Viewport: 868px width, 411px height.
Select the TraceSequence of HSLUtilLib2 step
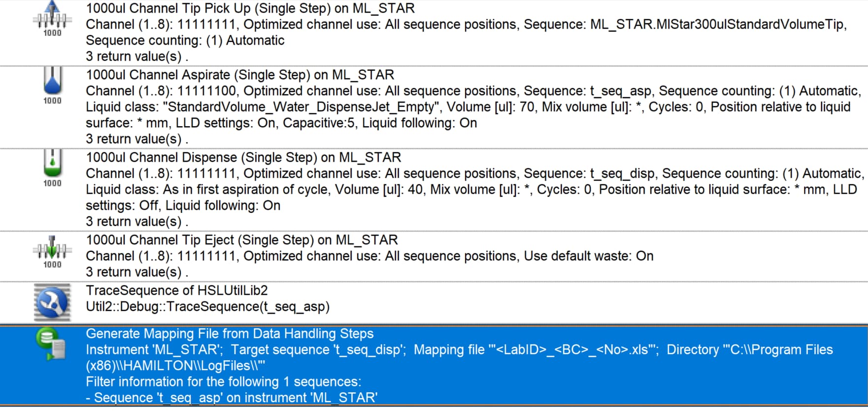click(177, 291)
